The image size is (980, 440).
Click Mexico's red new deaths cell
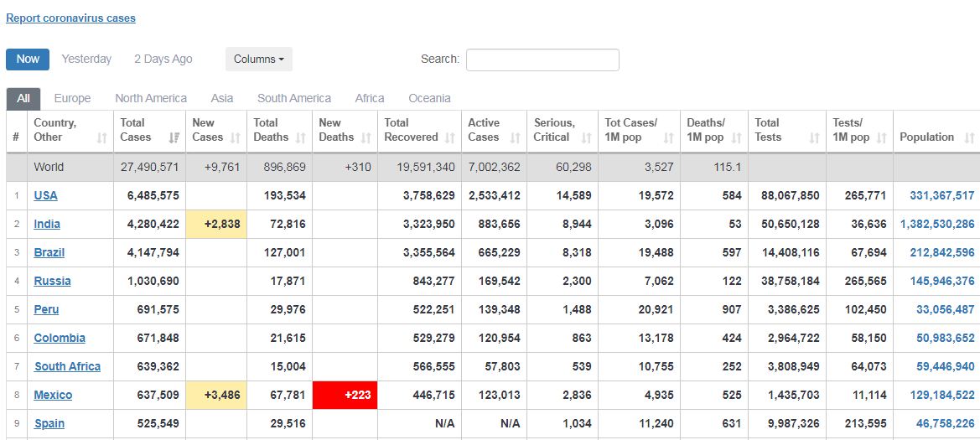click(345, 395)
